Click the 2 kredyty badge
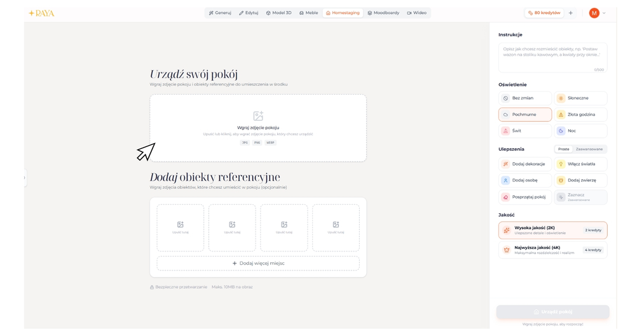 coord(593,230)
